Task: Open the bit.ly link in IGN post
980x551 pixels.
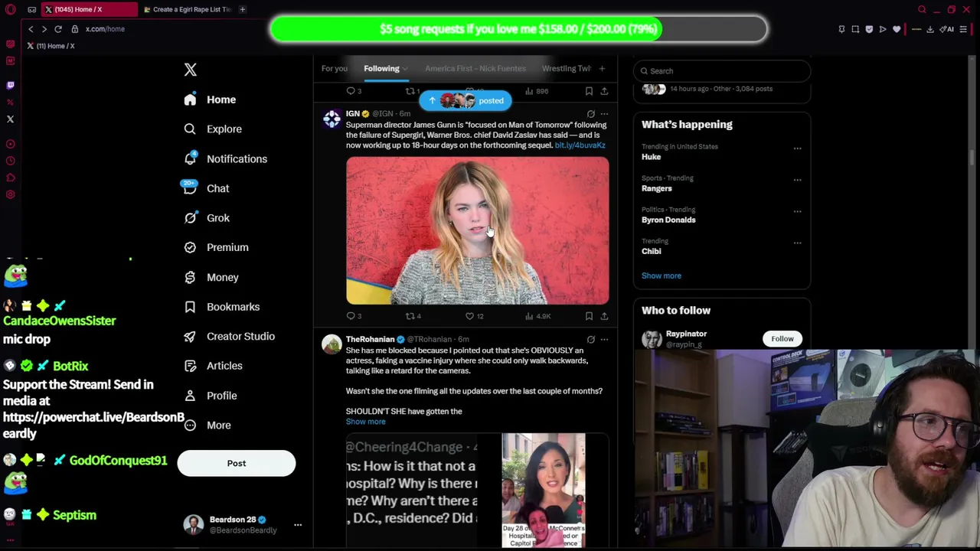Action: point(580,145)
